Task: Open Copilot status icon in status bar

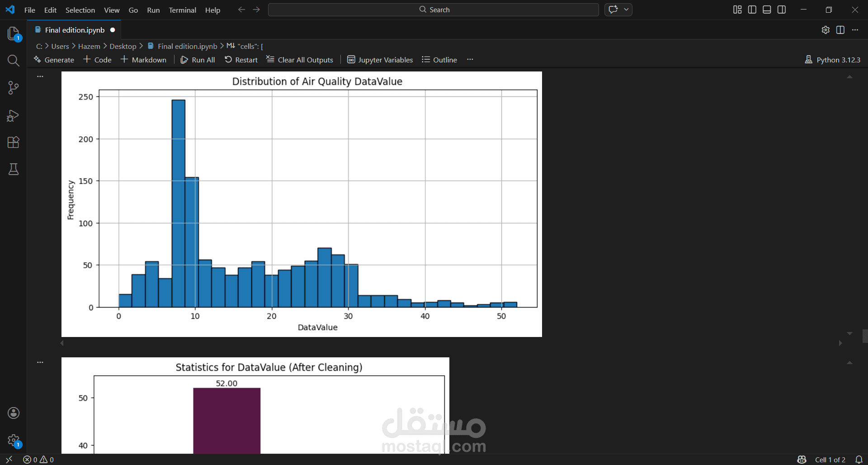Action: (x=802, y=460)
